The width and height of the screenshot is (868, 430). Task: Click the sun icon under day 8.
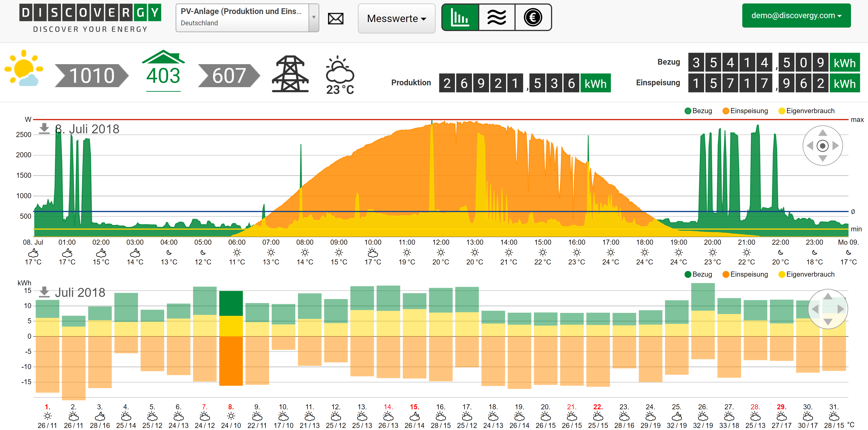tap(231, 416)
